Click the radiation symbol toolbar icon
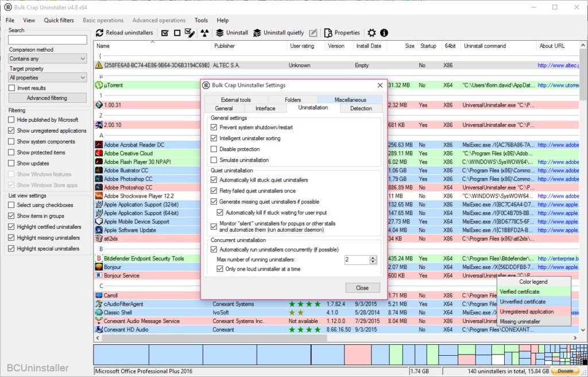Viewport: 588px width, 377px height. (204, 33)
